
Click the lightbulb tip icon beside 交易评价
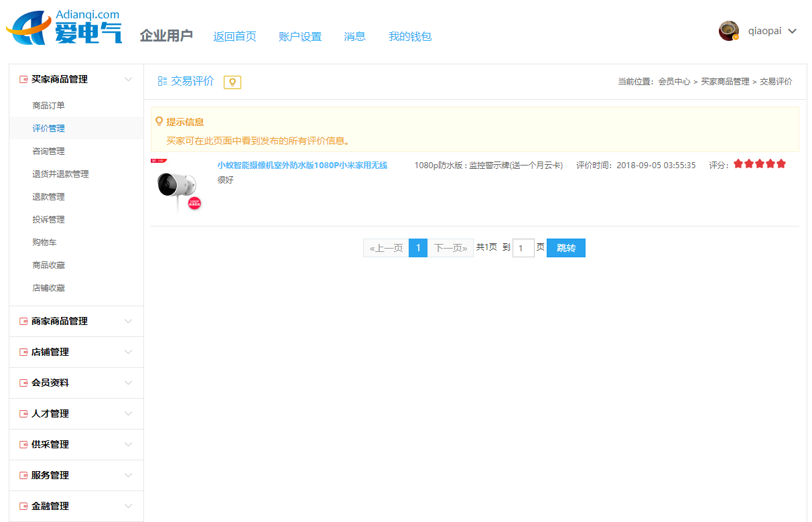(x=232, y=82)
